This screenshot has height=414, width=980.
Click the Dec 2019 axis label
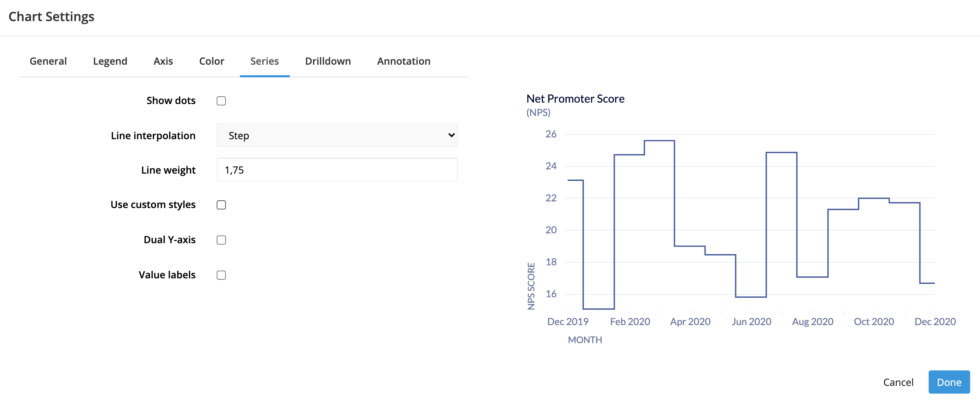coord(568,322)
